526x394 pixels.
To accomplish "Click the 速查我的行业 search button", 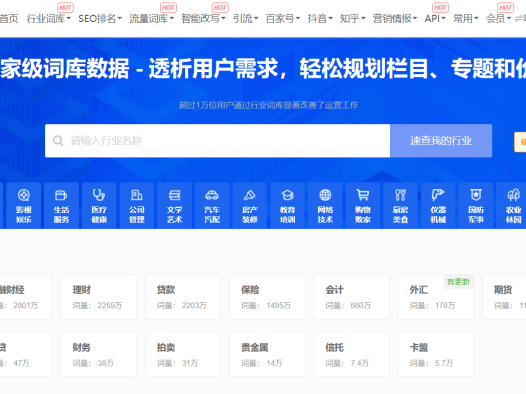I will point(441,141).
